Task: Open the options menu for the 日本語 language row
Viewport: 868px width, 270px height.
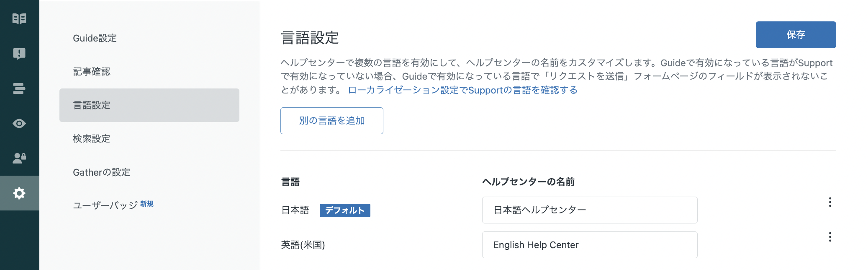Action: [x=830, y=202]
